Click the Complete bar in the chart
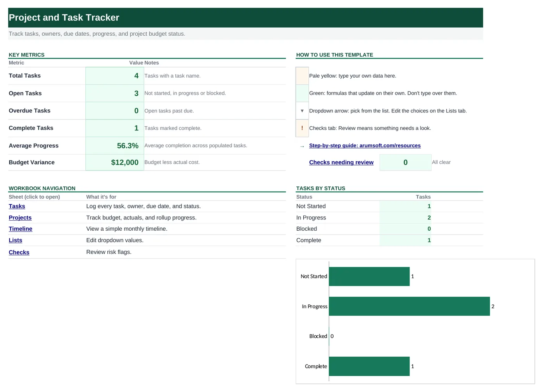This screenshot has height=392, width=543. click(x=369, y=366)
